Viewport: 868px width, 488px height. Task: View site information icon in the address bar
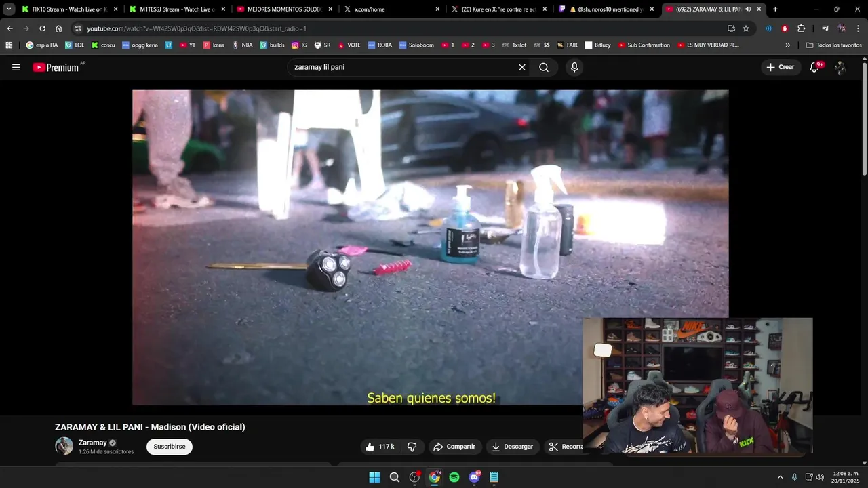click(x=78, y=28)
